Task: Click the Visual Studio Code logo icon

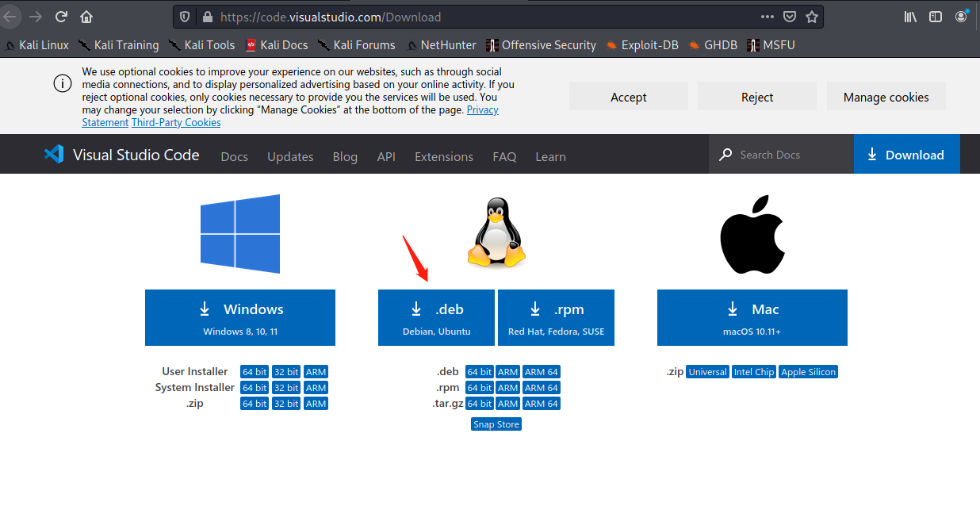Action: (54, 155)
